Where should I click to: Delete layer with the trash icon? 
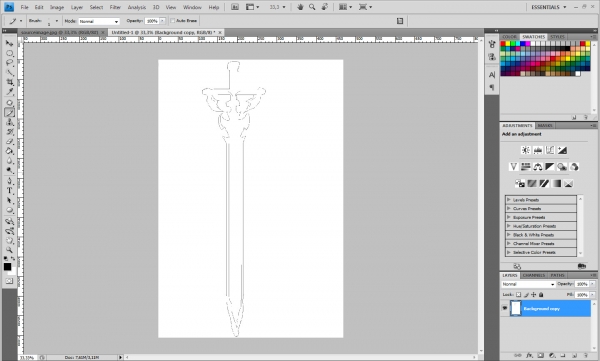point(585,356)
